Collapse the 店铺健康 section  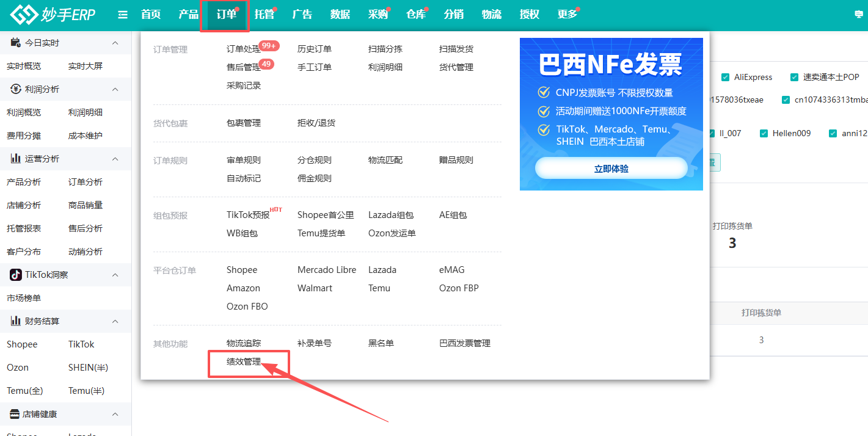tap(115, 414)
